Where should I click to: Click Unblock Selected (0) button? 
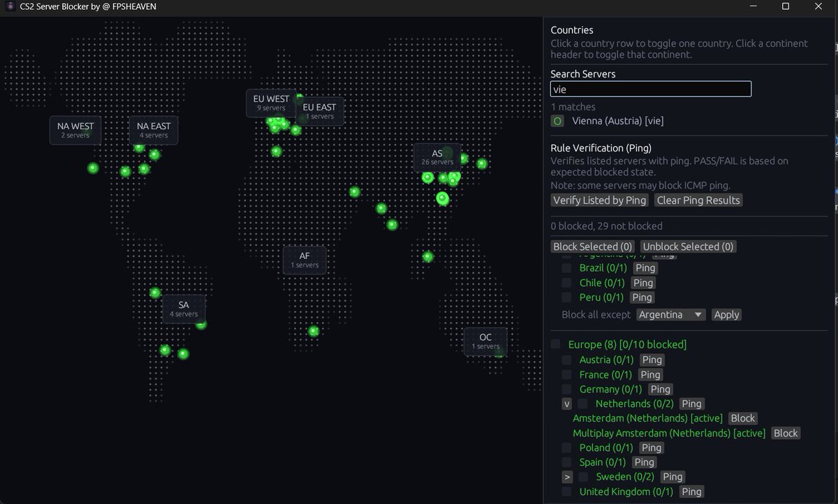click(688, 246)
